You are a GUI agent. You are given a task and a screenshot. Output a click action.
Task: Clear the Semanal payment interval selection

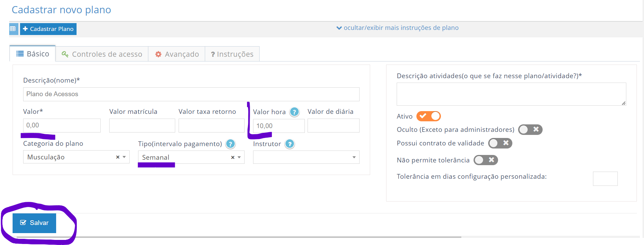(x=233, y=157)
